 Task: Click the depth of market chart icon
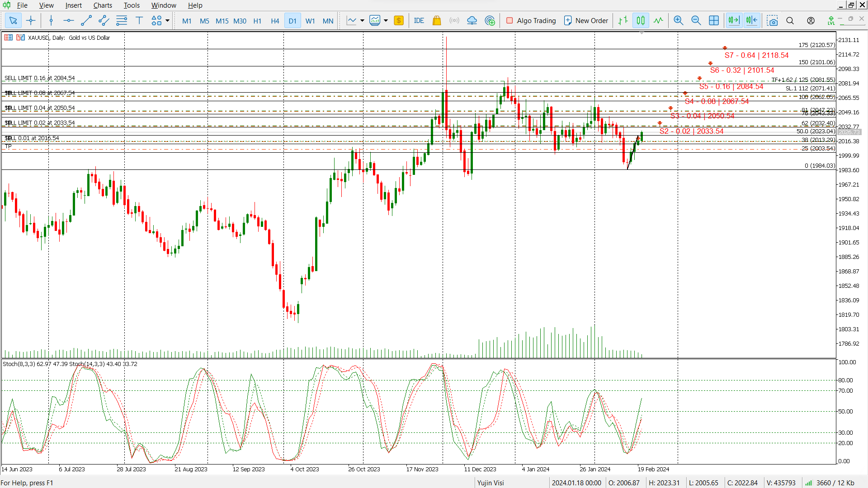click(x=20, y=38)
